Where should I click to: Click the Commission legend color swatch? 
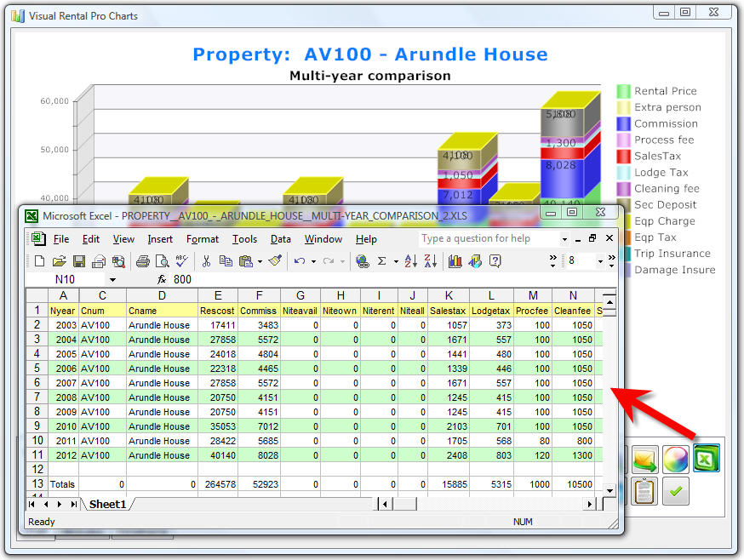(x=623, y=124)
